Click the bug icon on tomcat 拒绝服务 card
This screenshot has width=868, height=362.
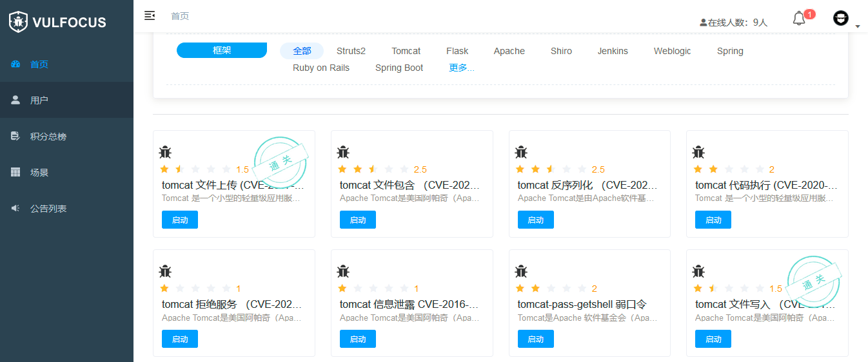[x=165, y=271]
